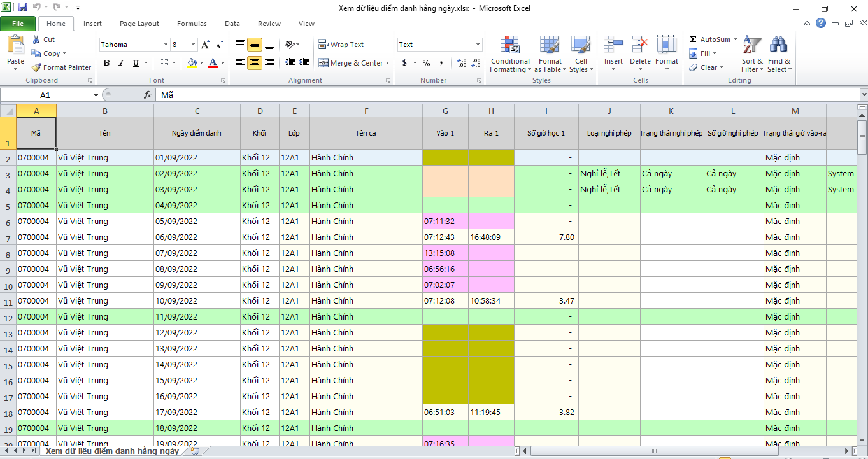Switch to the Review tab
This screenshot has width=868, height=459.
click(x=269, y=24)
